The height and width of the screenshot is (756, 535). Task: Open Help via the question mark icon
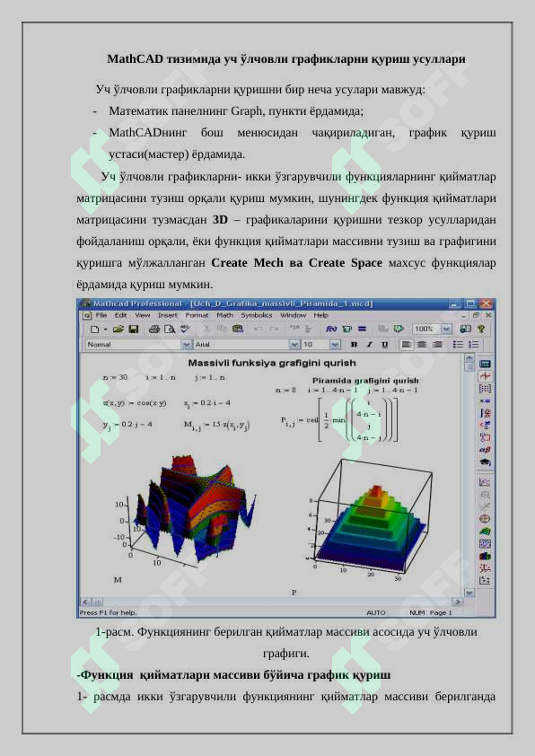(480, 329)
